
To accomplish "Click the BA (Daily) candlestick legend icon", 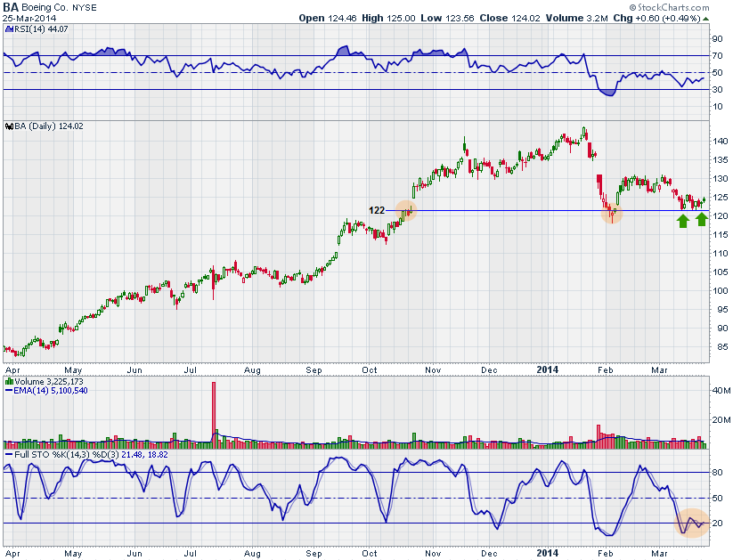I will point(7,126).
